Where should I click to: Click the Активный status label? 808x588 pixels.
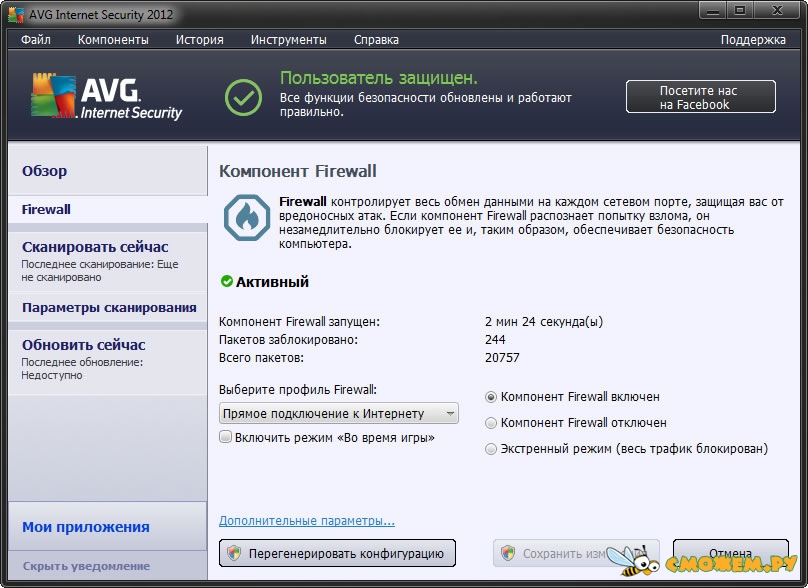(x=272, y=282)
